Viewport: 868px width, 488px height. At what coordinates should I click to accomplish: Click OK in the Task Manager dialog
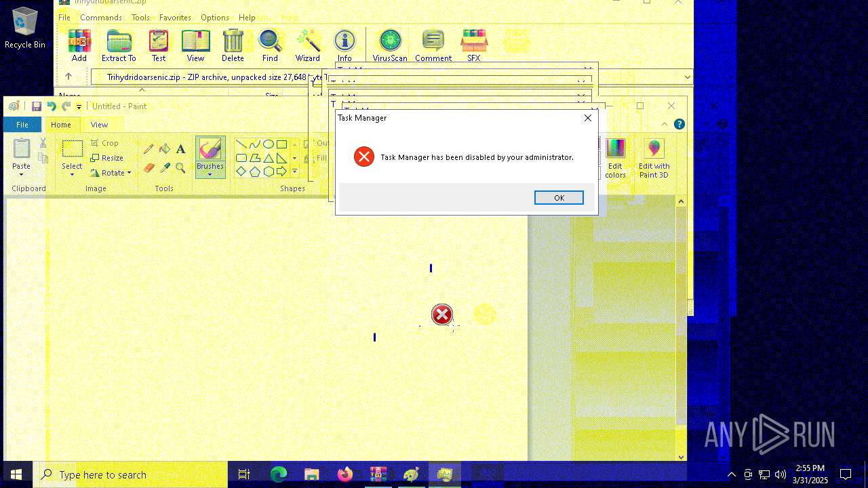point(559,197)
